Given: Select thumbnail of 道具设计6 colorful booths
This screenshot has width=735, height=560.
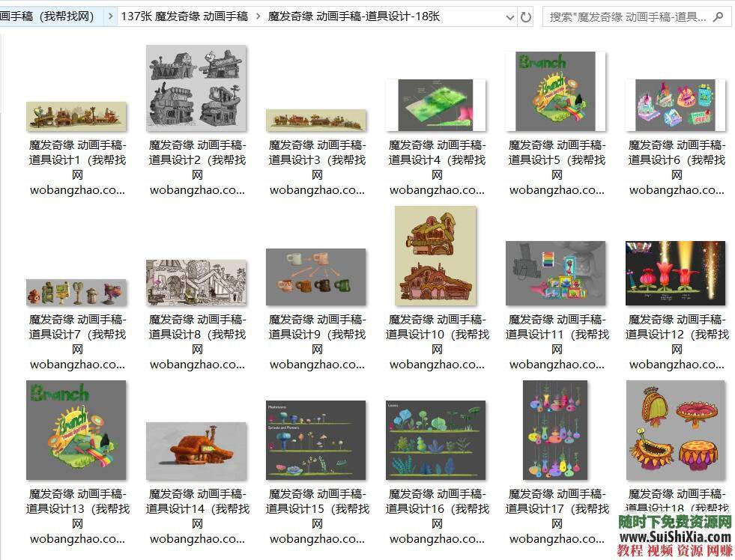Looking at the screenshot, I should 676,105.
